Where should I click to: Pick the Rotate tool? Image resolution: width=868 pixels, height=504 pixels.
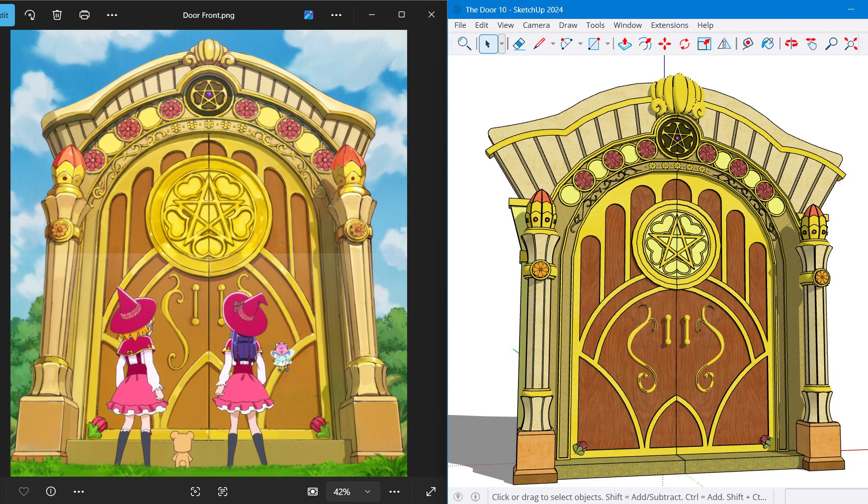tap(685, 44)
